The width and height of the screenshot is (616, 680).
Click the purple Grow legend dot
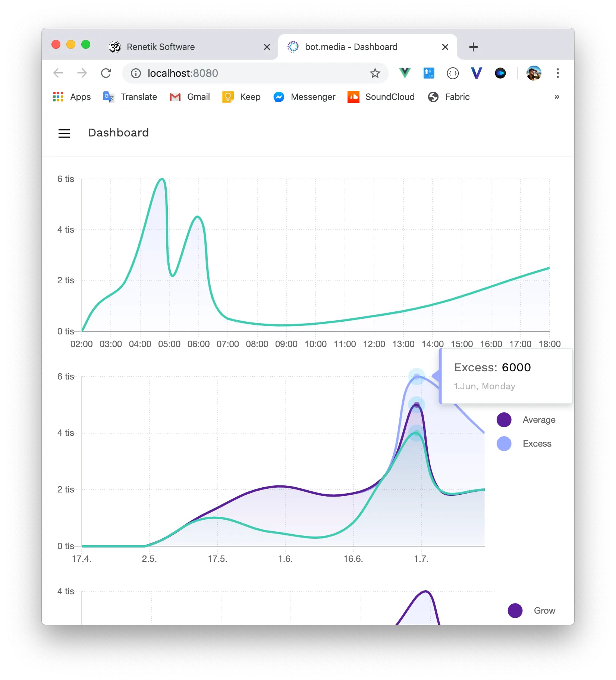515,611
